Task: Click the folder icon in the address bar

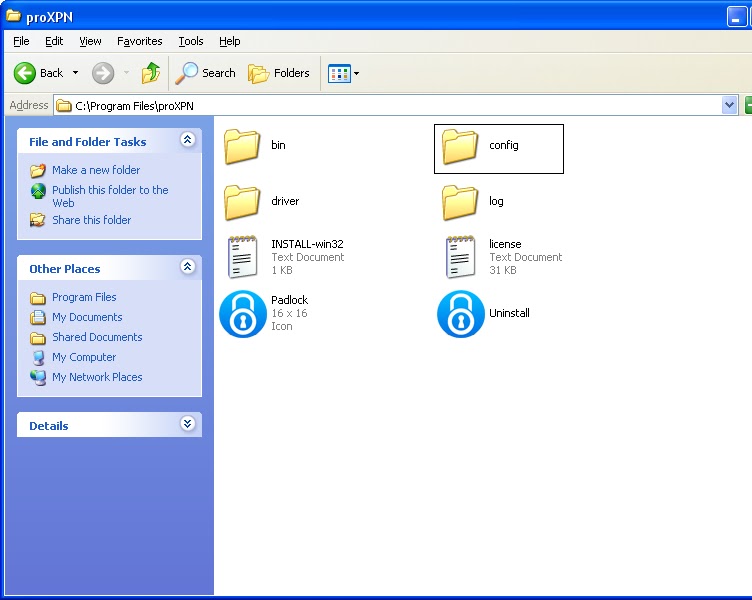Action: pyautogui.click(x=63, y=106)
